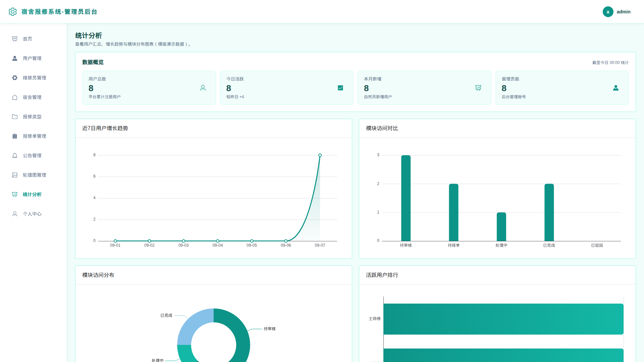
Task: Click the trend icon in 今日活跃 card
Action: point(340,88)
